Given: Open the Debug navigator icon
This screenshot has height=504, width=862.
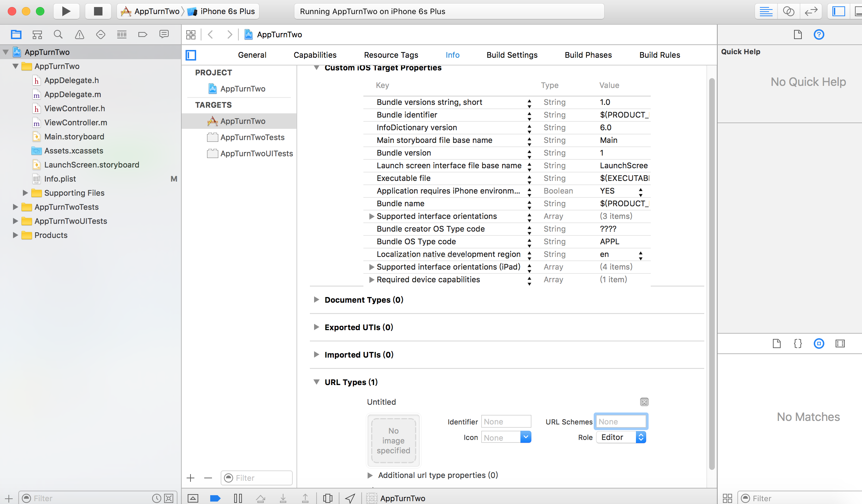Looking at the screenshot, I should 122,34.
